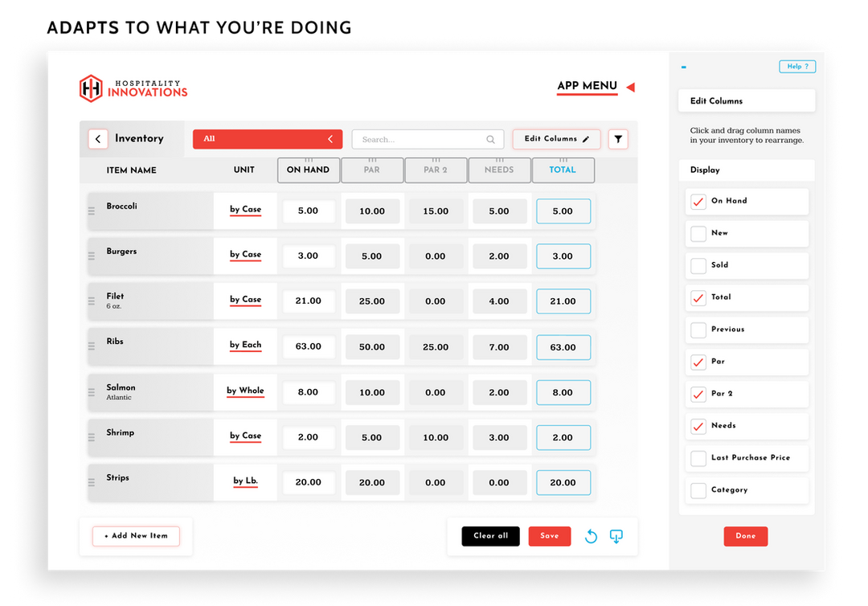
Task: Enable the Sold column checkbox
Action: pyautogui.click(x=698, y=266)
